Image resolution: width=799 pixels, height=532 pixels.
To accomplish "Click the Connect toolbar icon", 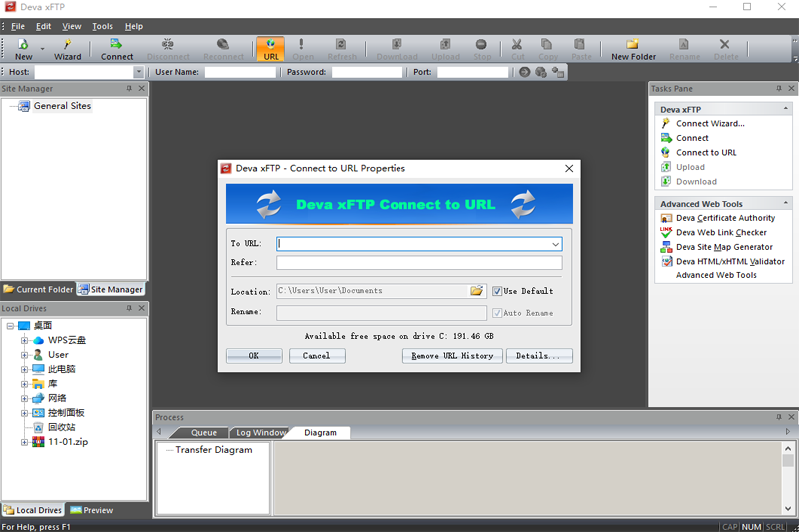I will click(x=116, y=49).
